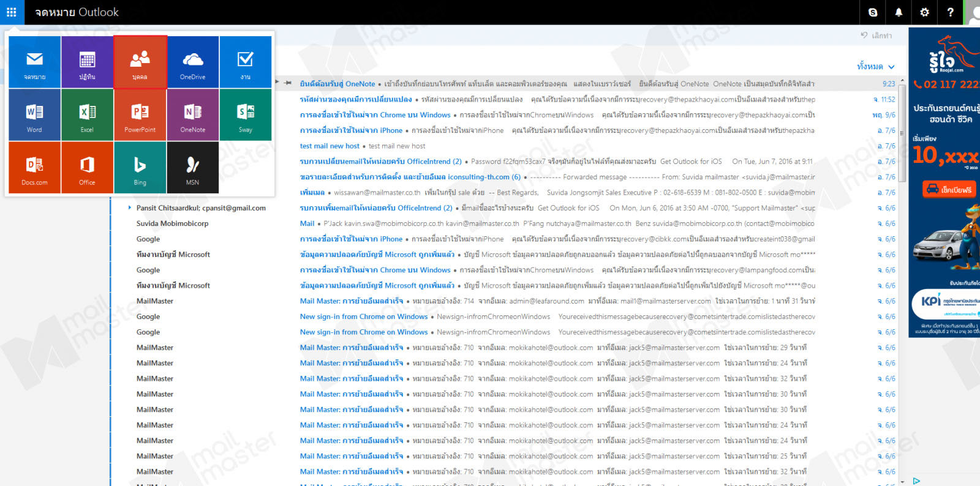Open the help question mark
The image size is (980, 486).
pos(950,12)
